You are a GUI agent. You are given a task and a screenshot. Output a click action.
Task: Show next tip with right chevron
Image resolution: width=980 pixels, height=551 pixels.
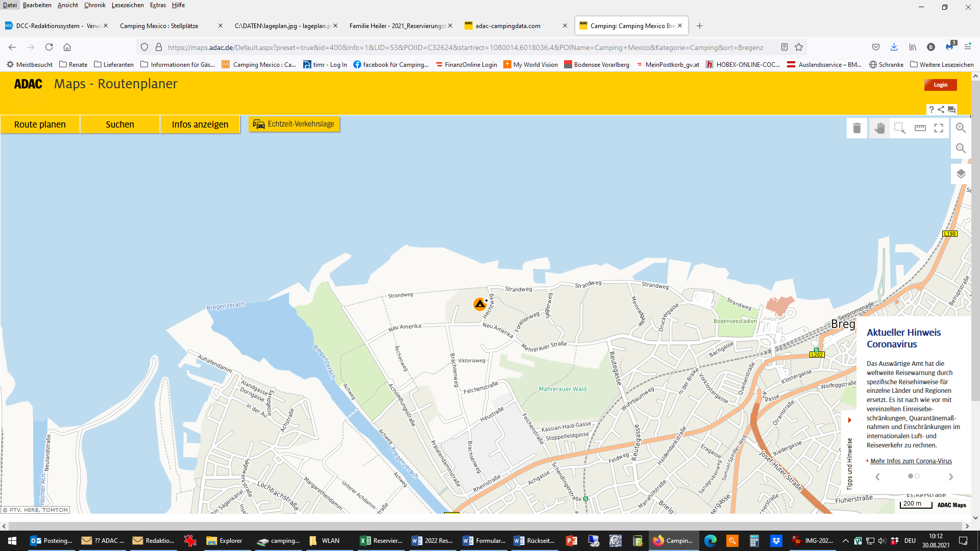950,477
